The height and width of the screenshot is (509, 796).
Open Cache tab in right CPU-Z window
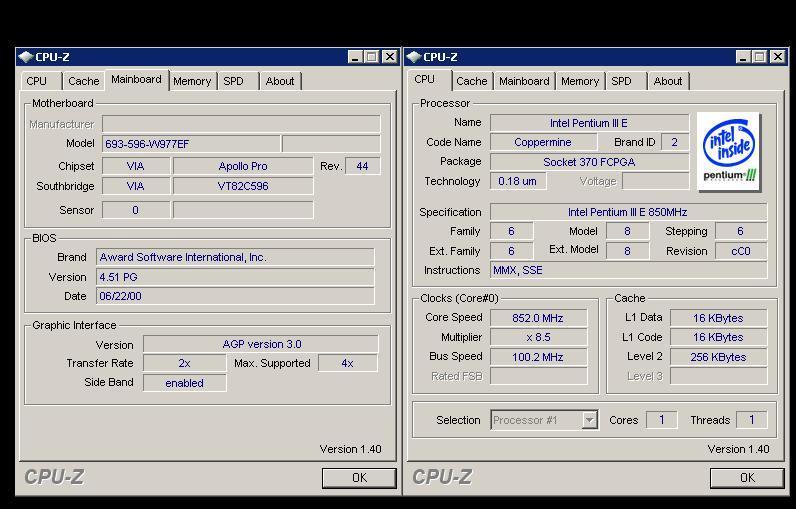(472, 81)
